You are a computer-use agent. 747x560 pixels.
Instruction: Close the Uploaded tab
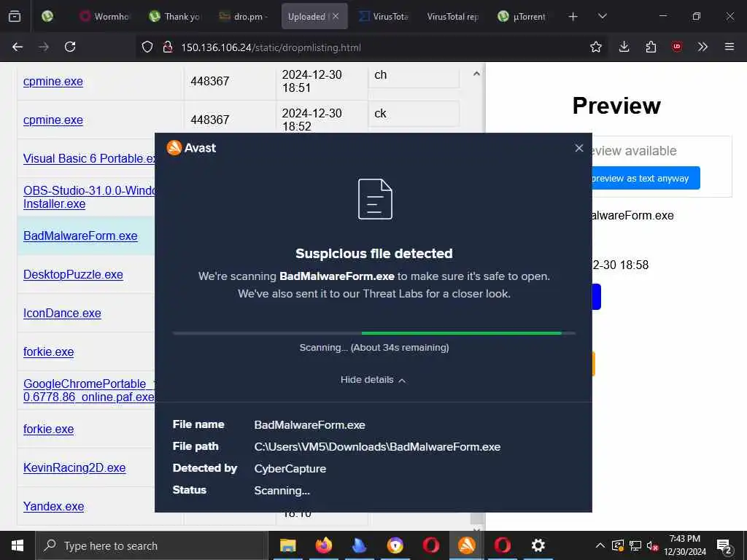click(336, 16)
